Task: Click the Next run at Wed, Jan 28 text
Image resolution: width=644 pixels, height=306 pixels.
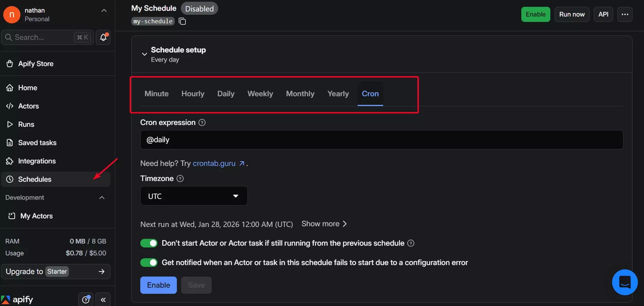Action: pos(216,224)
